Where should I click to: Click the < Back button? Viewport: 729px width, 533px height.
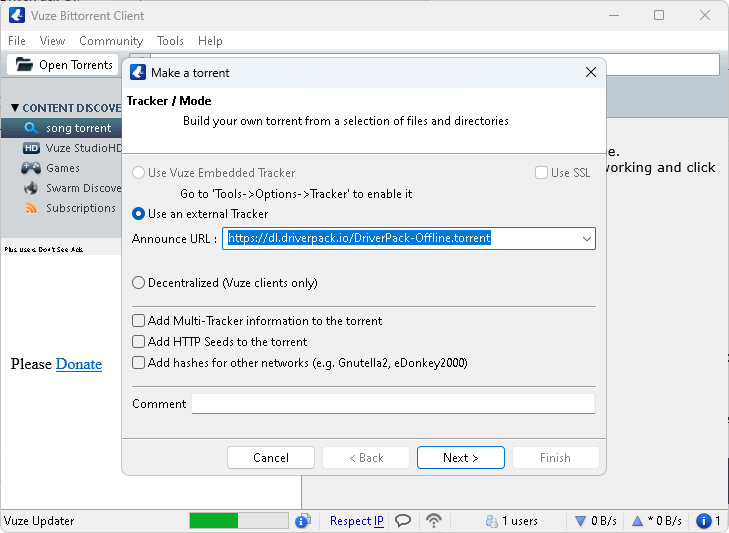pyautogui.click(x=366, y=458)
